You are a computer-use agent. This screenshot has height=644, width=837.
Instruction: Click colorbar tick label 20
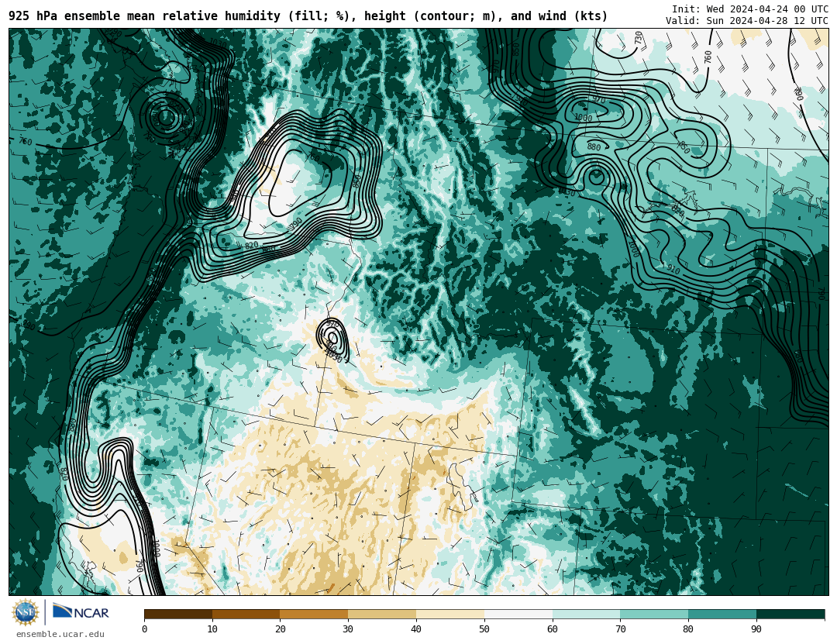(281, 629)
